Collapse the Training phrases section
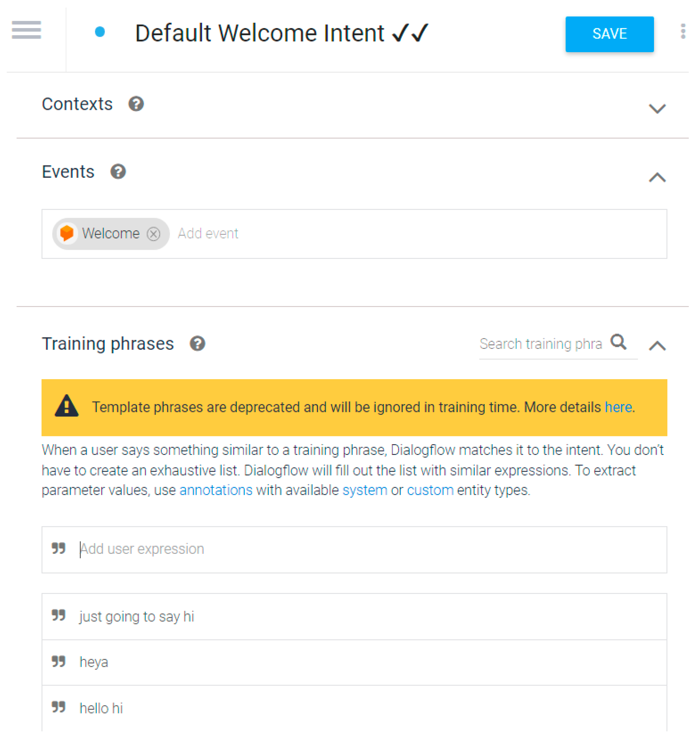 point(657,345)
